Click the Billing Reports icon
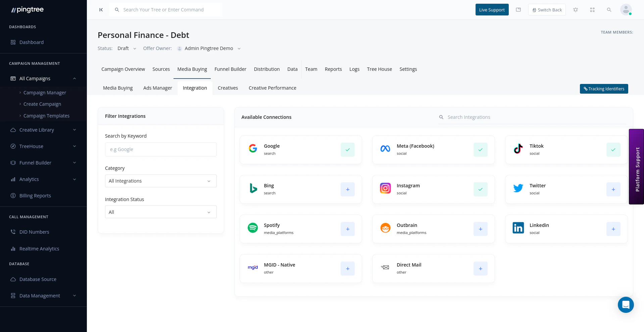This screenshot has height=332, width=644. pos(12,195)
